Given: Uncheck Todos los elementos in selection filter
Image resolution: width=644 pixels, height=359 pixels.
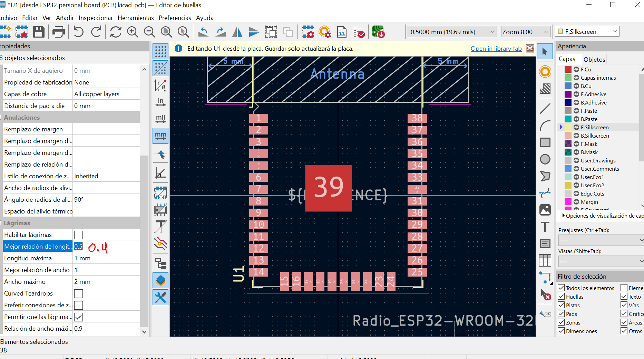Looking at the screenshot, I should (x=561, y=288).
